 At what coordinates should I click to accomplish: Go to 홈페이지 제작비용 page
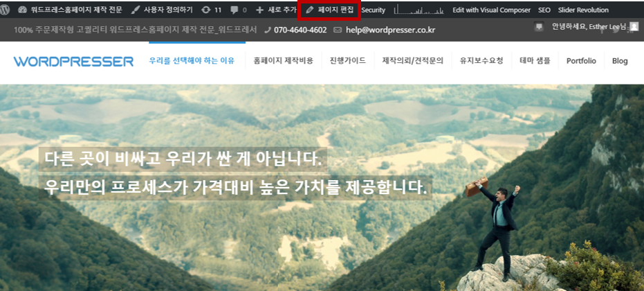[284, 61]
